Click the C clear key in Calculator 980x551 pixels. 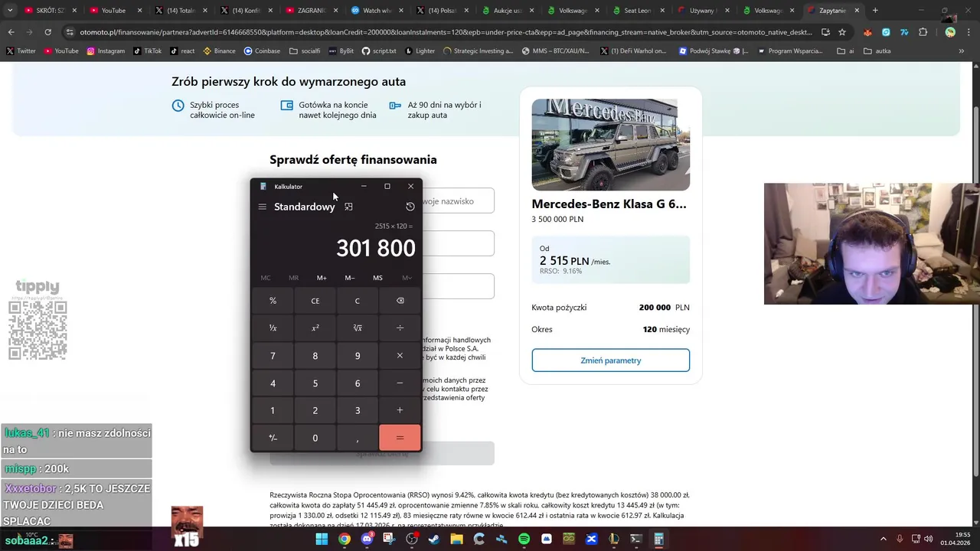(357, 301)
